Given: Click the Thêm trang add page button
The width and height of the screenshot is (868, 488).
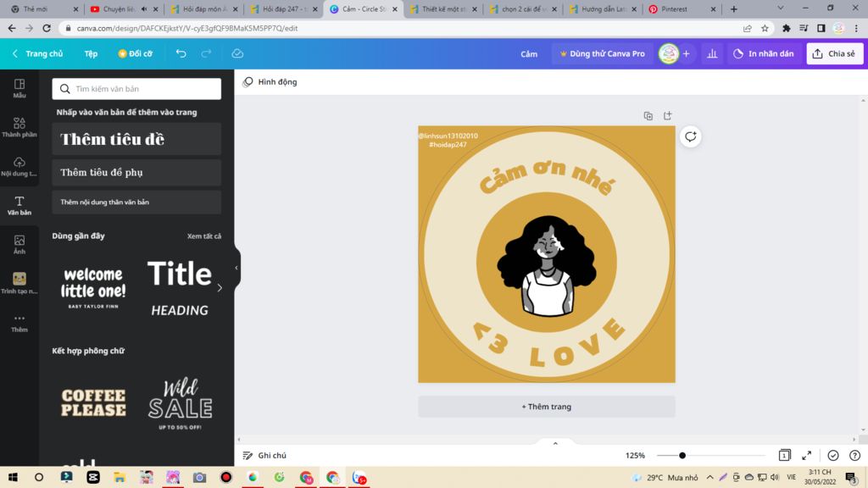Looking at the screenshot, I should [x=547, y=406].
